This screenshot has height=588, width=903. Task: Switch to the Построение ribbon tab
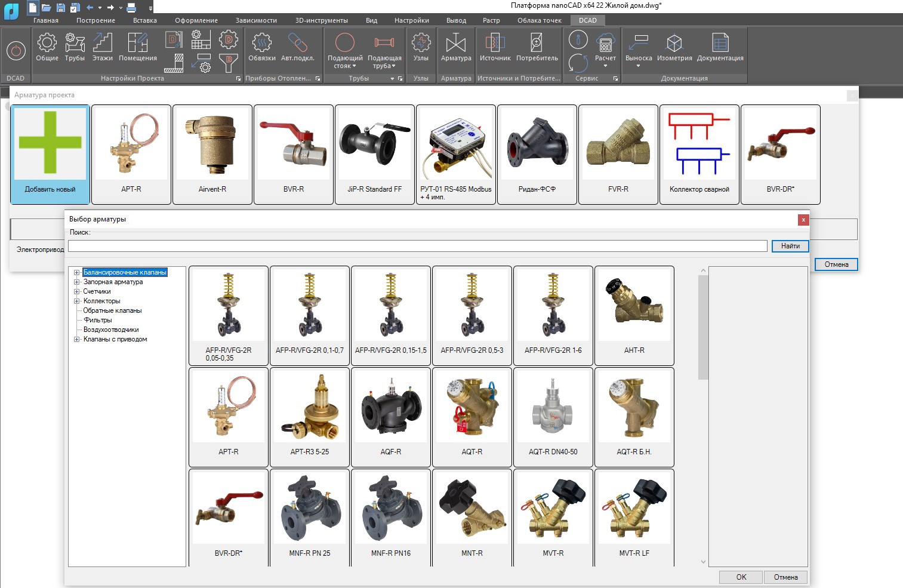(95, 20)
